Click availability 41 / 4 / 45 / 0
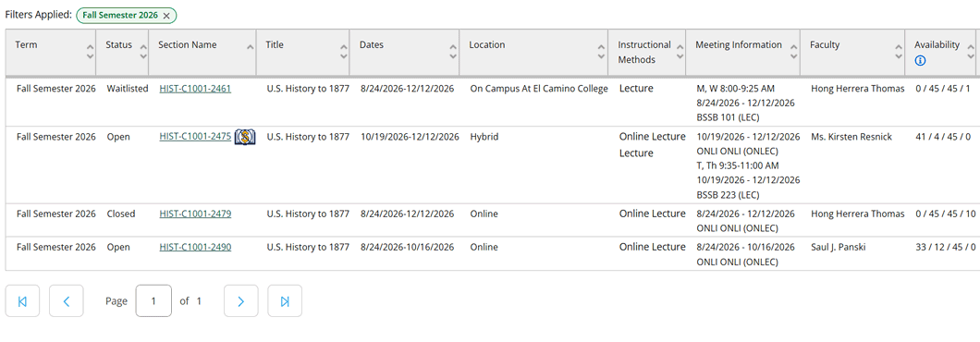 pos(943,136)
